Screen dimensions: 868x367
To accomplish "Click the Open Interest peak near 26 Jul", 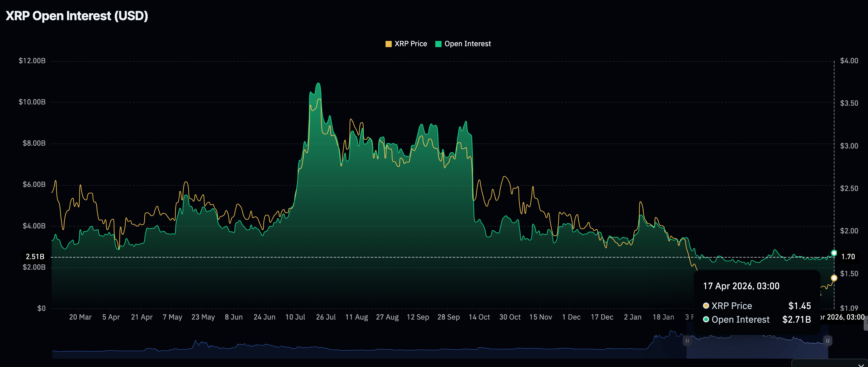I will (x=318, y=83).
